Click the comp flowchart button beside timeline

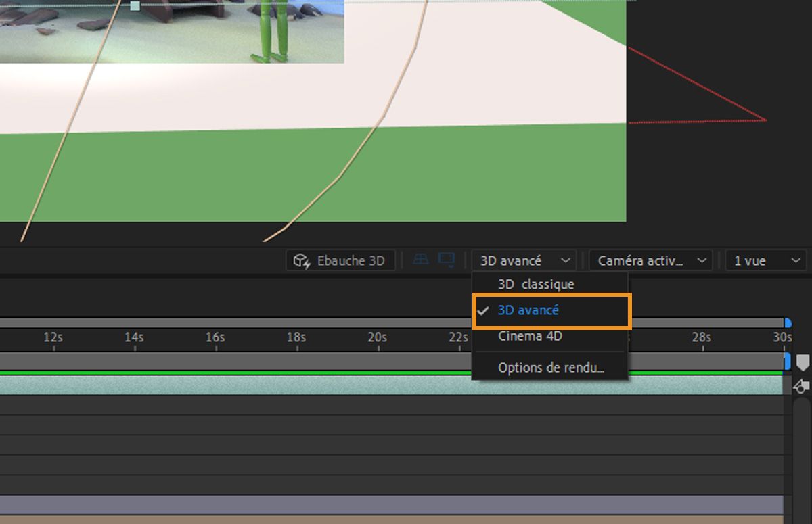(x=801, y=386)
